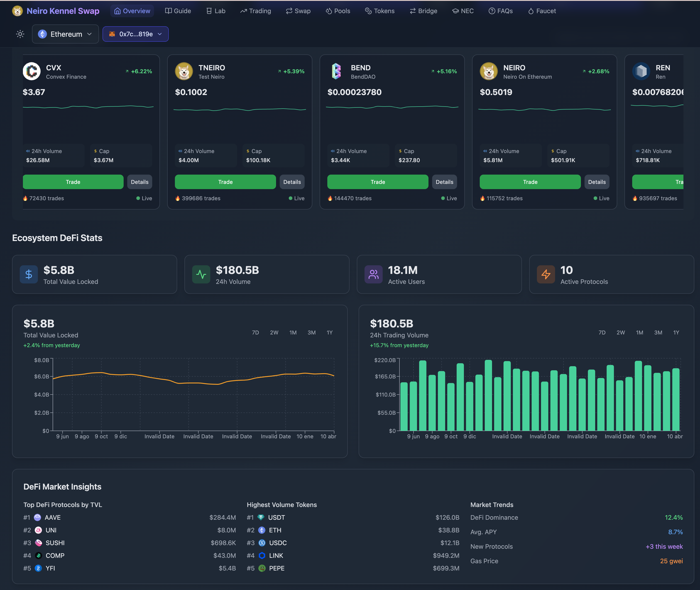Click the tallest green bar in volume chart
This screenshot has width=700, height=590.
tap(488, 395)
